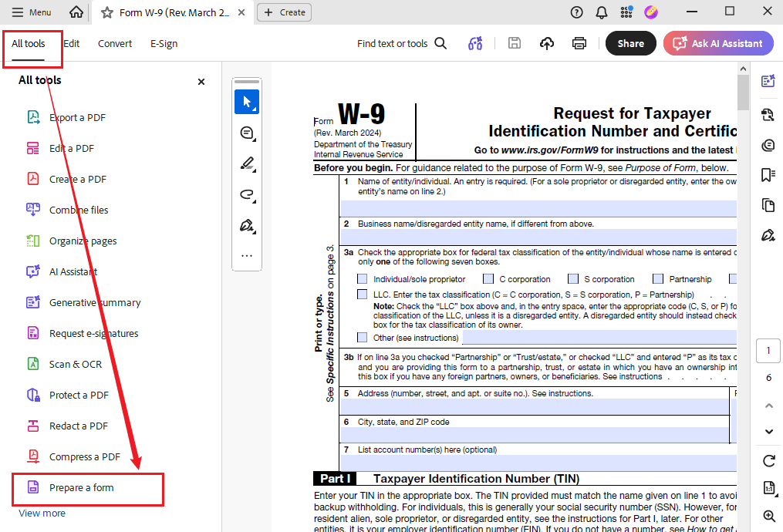
Task: Close the All tools panel
Action: (201, 82)
